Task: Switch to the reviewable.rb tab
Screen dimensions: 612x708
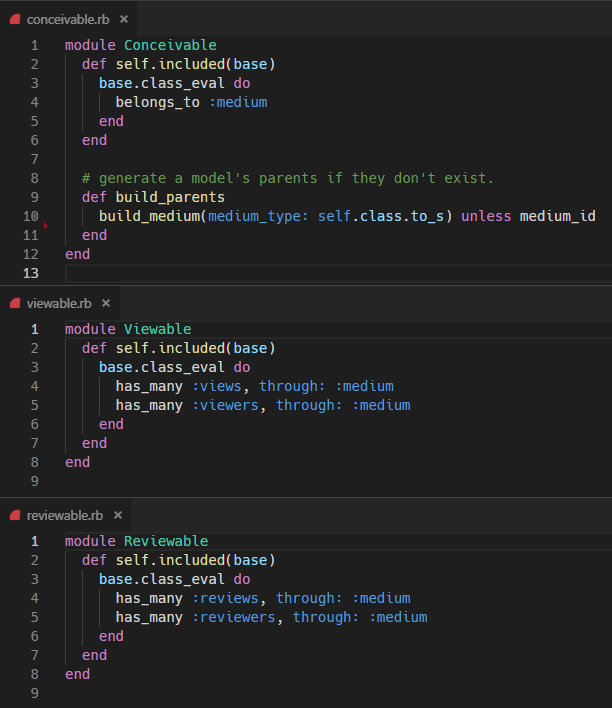Action: point(65,515)
